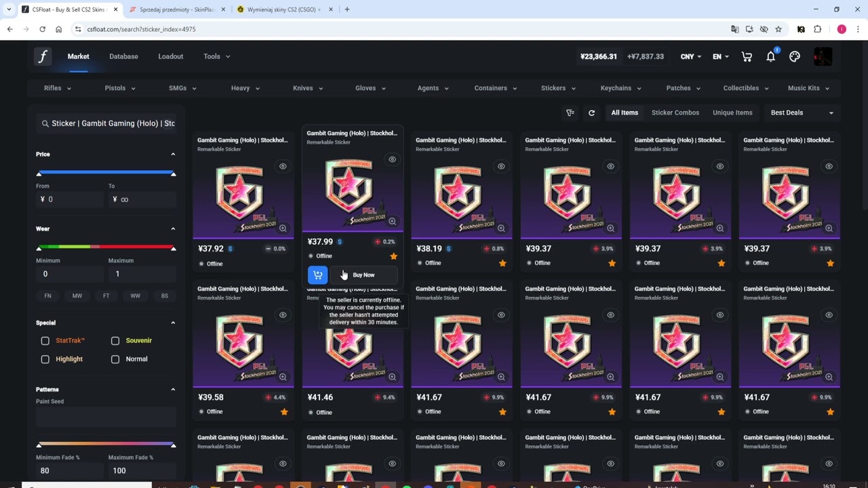868x488 pixels.
Task: Switch to the Sticker Combos tab
Action: 675,113
